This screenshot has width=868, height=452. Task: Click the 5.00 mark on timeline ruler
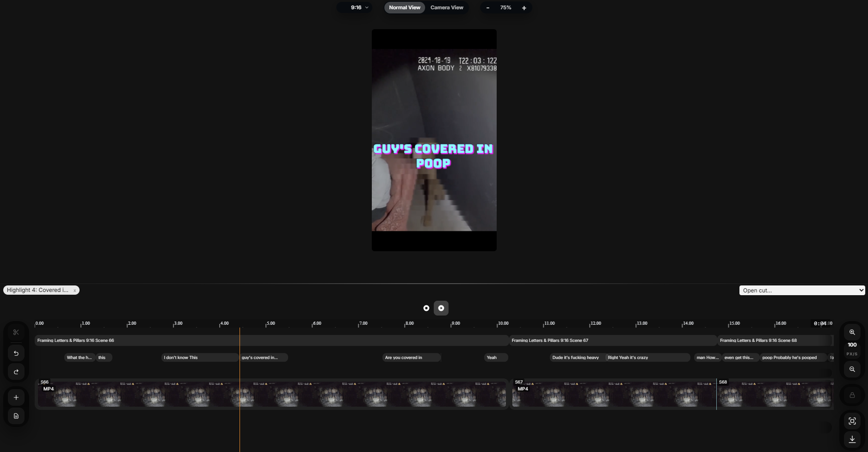click(x=271, y=323)
